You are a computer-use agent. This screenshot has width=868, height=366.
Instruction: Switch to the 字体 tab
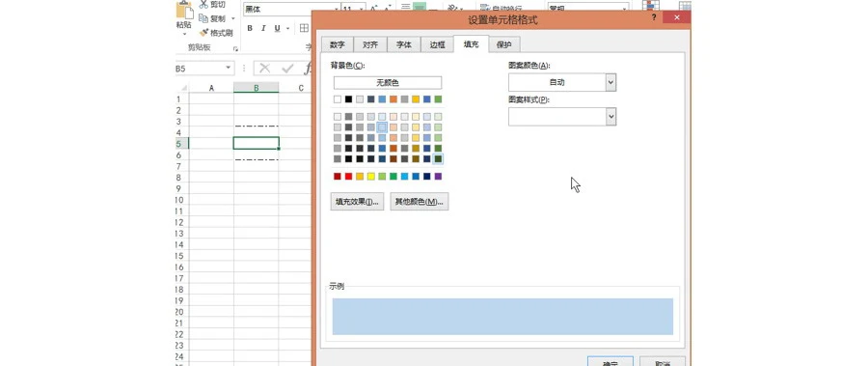pyautogui.click(x=403, y=45)
